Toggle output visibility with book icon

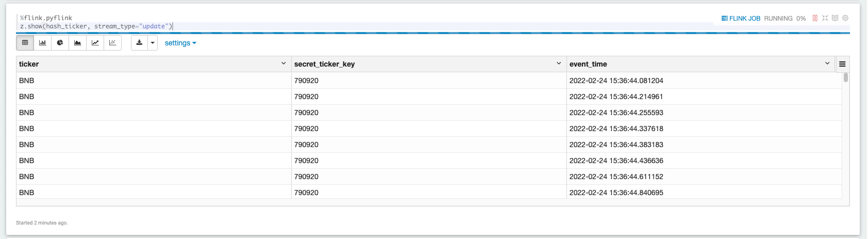[835, 18]
